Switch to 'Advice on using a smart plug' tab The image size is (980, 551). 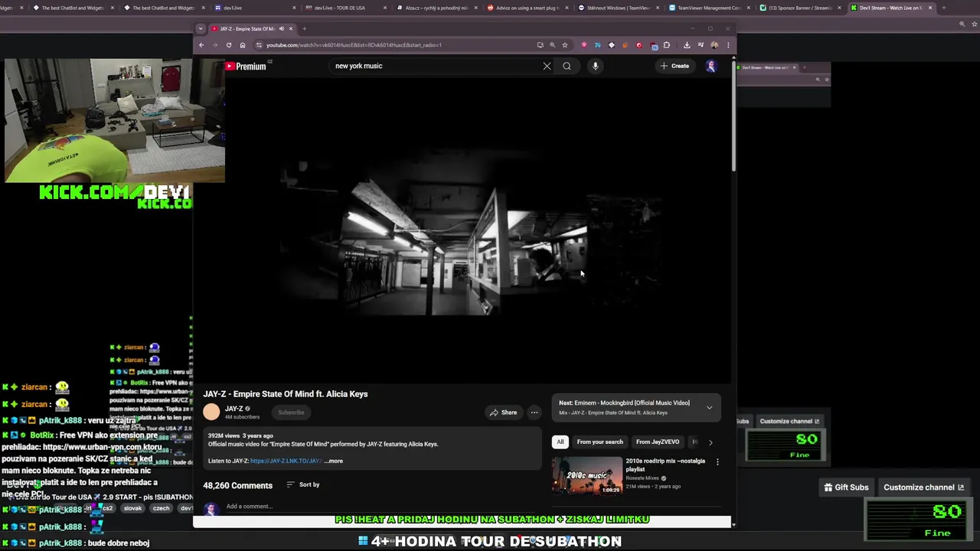(x=528, y=8)
